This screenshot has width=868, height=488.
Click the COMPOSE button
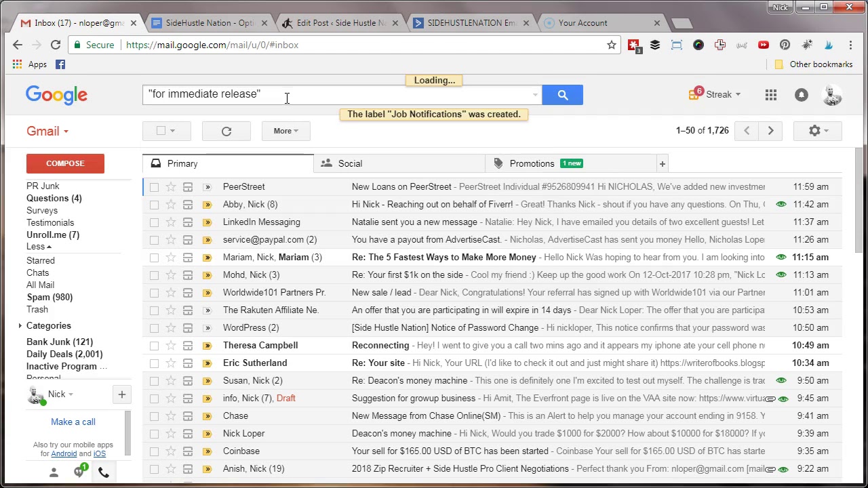(65, 163)
